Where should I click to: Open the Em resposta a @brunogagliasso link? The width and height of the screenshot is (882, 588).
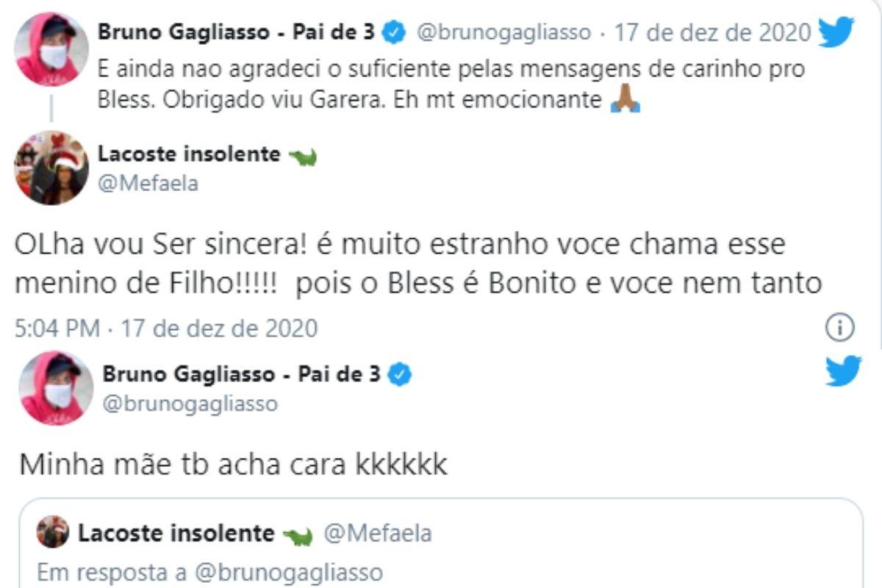210,573
